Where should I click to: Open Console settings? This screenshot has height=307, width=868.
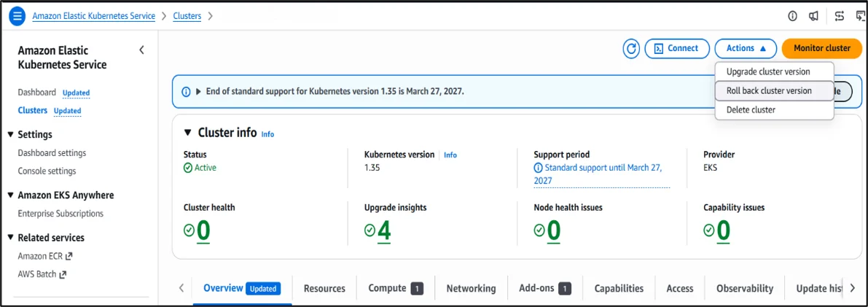click(x=47, y=171)
